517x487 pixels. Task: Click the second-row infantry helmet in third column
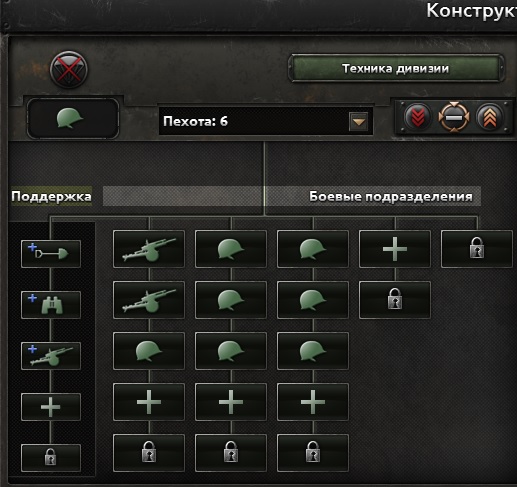pyautogui.click(x=313, y=300)
